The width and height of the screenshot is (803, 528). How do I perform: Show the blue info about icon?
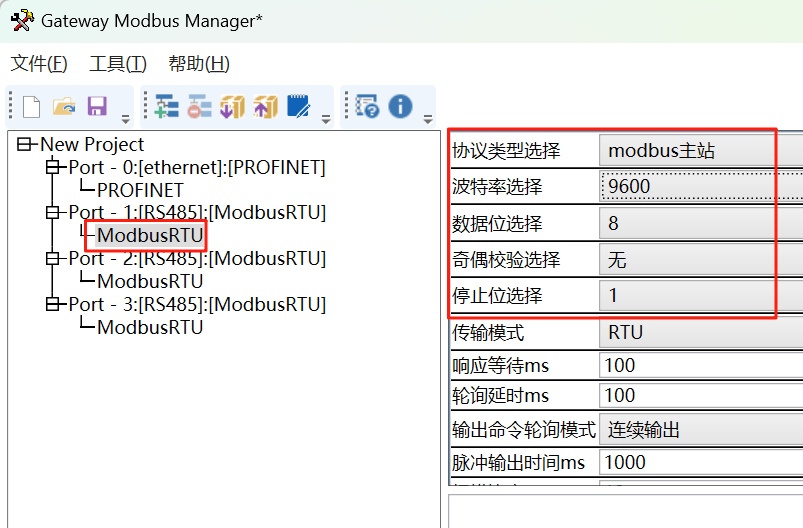click(400, 107)
